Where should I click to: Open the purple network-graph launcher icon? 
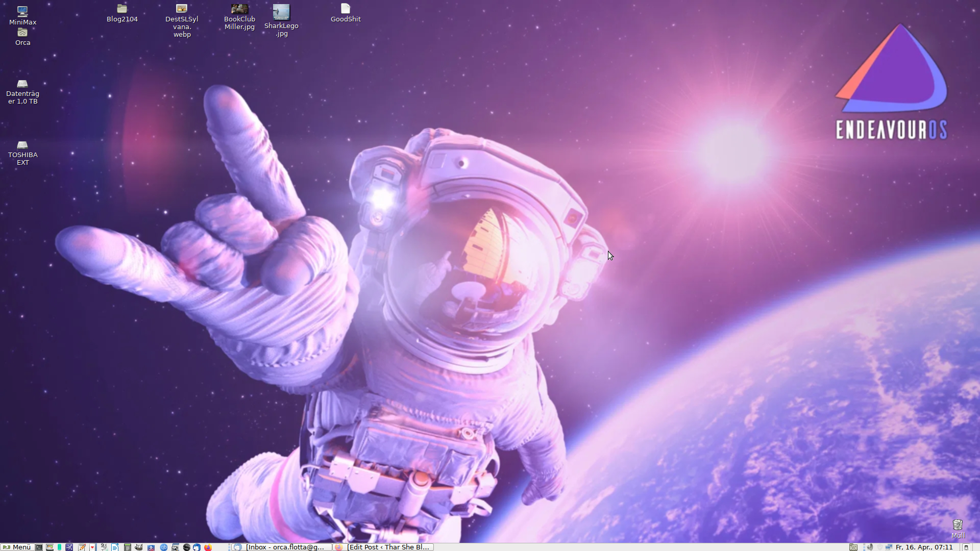(69, 547)
